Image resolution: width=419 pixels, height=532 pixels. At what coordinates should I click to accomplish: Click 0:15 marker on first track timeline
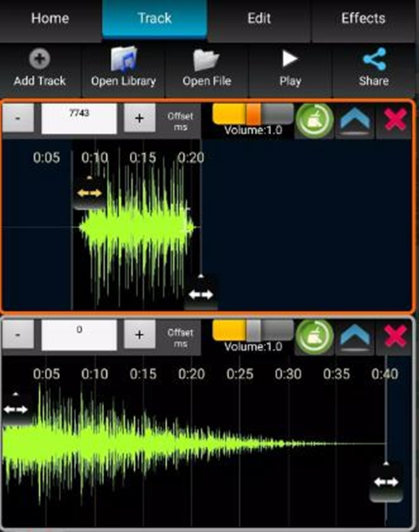coord(142,158)
